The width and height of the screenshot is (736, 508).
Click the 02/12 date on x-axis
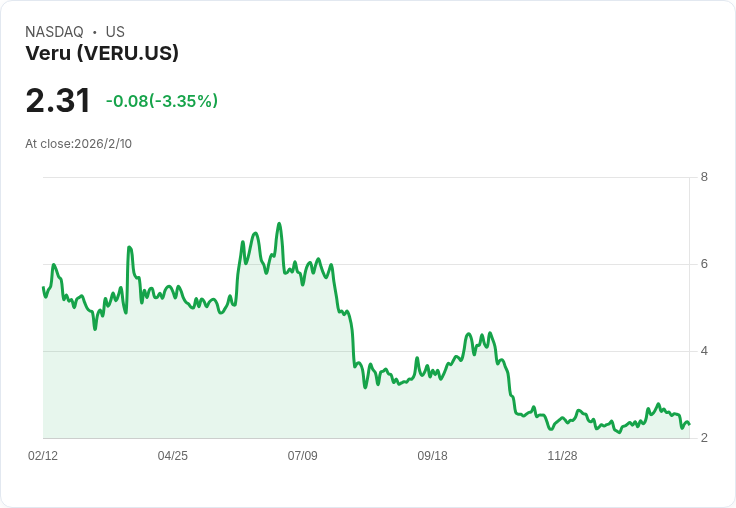coord(43,456)
